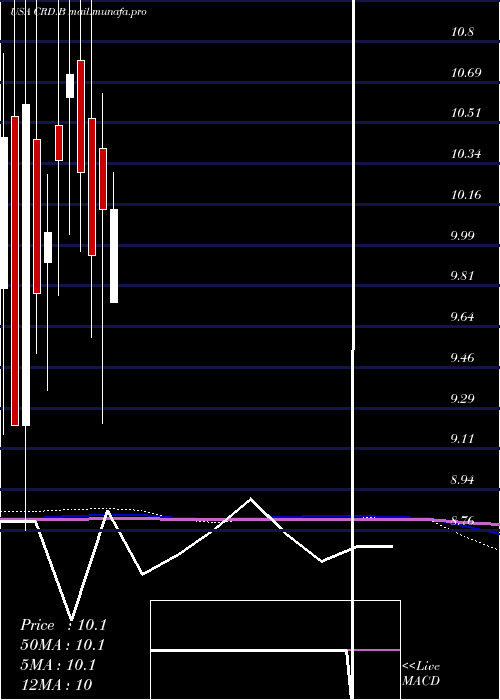The image size is (500, 700).
Task: Click the 8.76 price axis label
Action: (462, 521)
